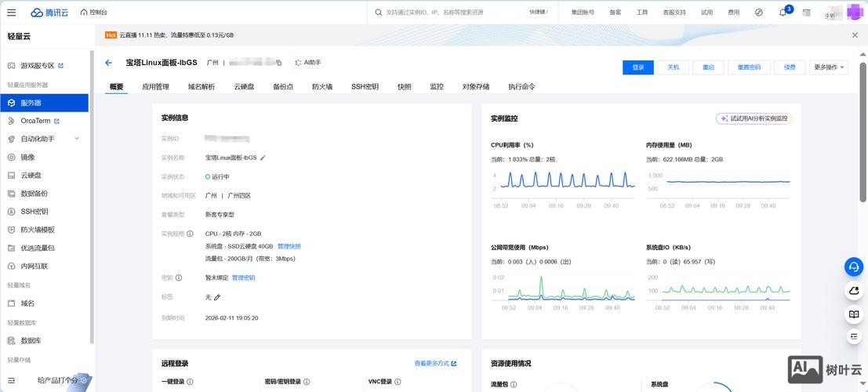Click info icon beside 一键登录
Screen dimensions: 868x392
(x=190, y=382)
